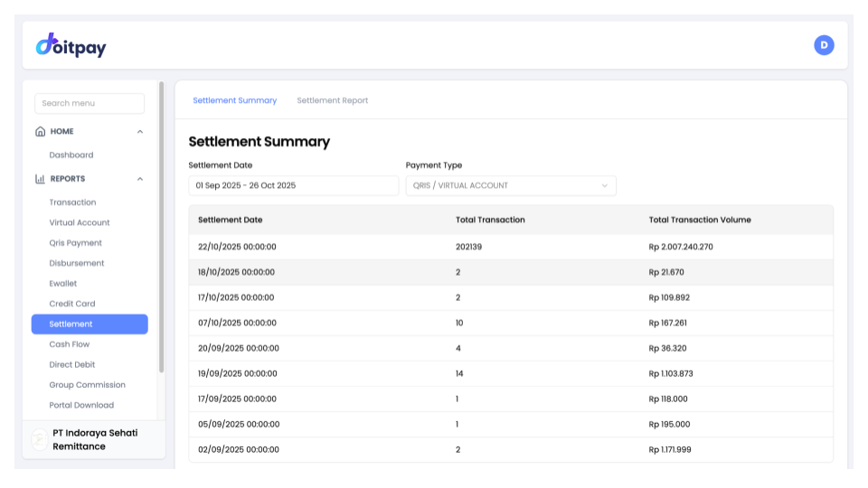Select the 22/10/2025 settlement row date
Image resolution: width=868 pixels, height=488 pixels.
(237, 247)
